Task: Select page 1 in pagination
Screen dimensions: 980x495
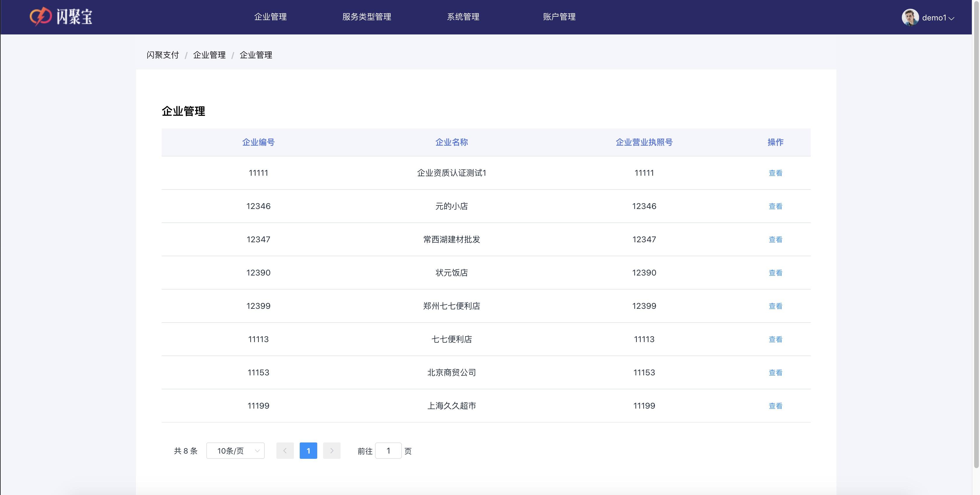Action: point(308,450)
